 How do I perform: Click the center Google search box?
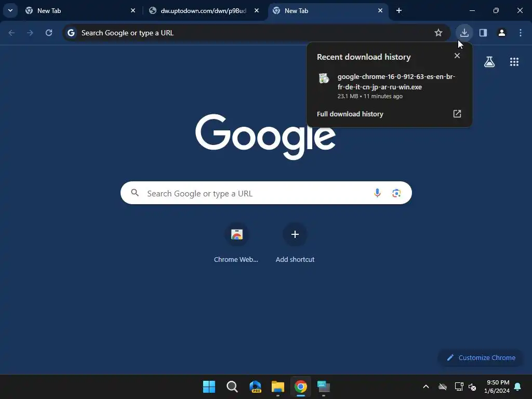(266, 193)
